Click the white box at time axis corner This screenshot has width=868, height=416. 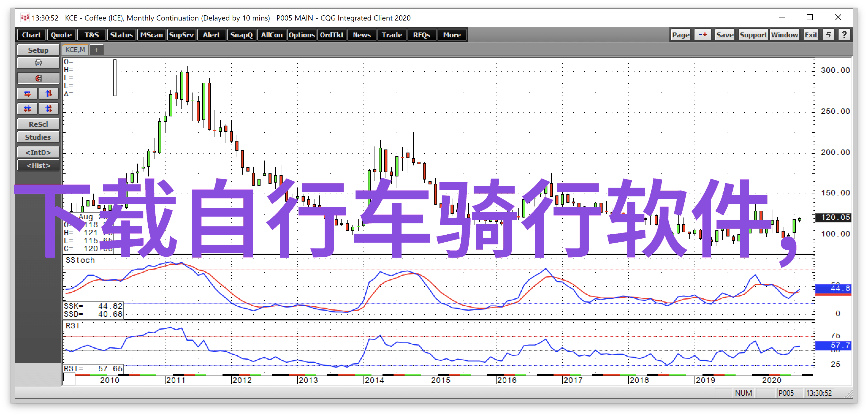pyautogui.click(x=69, y=379)
